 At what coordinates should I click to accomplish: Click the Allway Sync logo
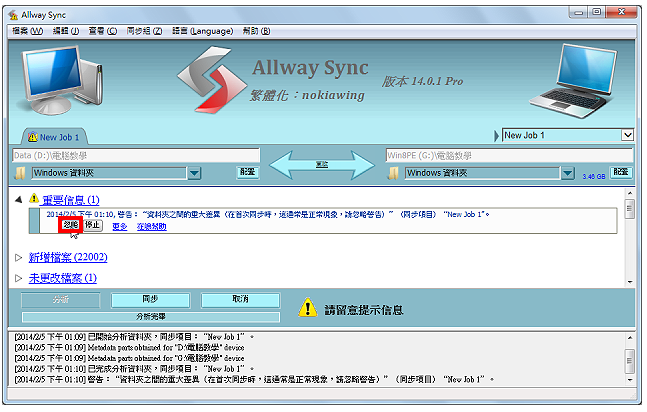[212, 80]
